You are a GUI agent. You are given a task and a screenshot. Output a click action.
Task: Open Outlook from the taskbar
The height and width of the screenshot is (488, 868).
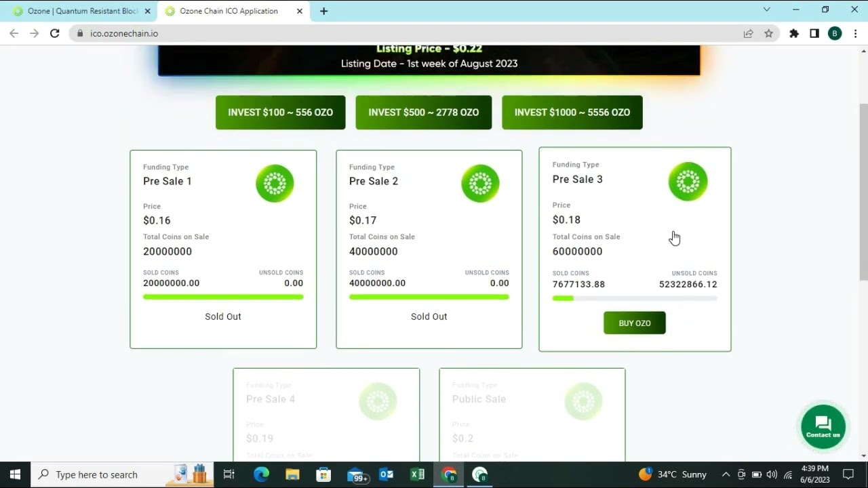[x=387, y=474]
